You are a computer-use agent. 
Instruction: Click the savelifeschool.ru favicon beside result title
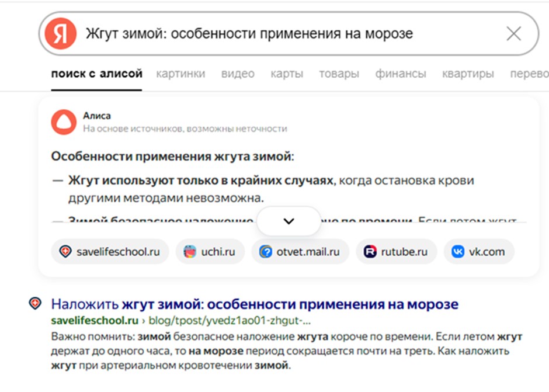tap(35, 303)
